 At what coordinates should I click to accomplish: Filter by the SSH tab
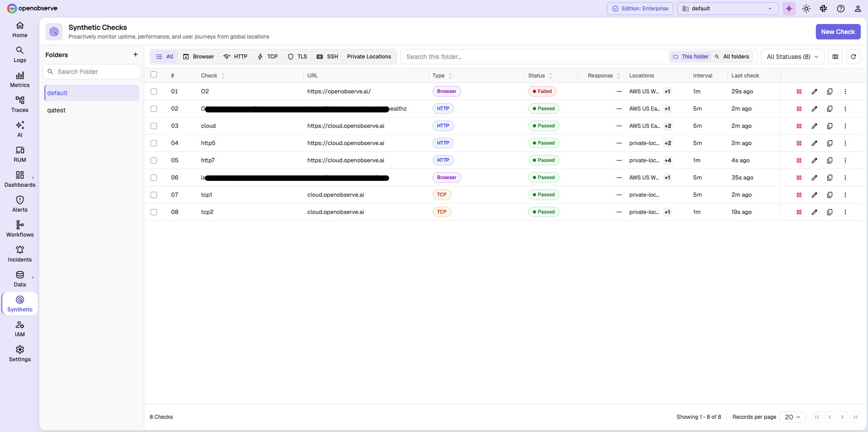(327, 57)
